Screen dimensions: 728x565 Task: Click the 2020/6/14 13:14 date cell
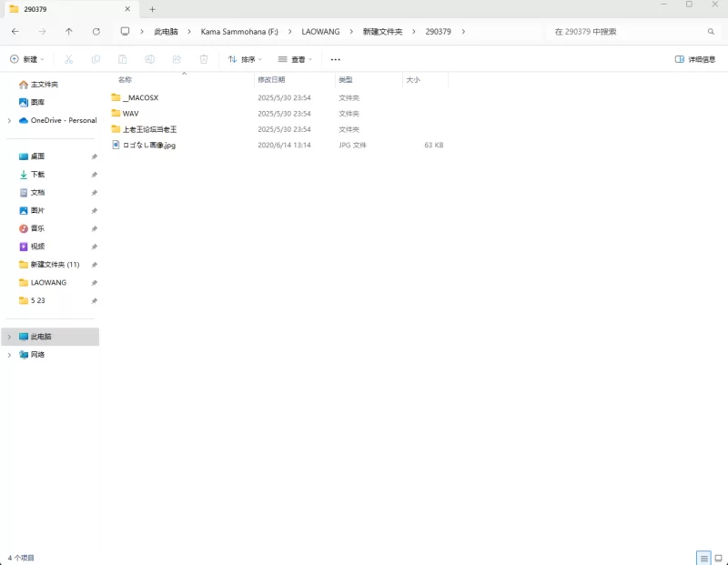coord(284,146)
